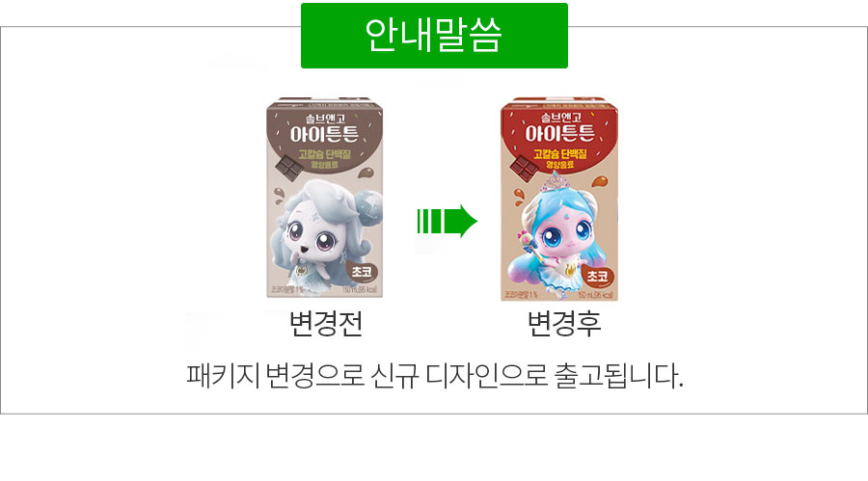Click the chocolate bar icon on red package
The height and width of the screenshot is (481, 868).
[x=524, y=169]
